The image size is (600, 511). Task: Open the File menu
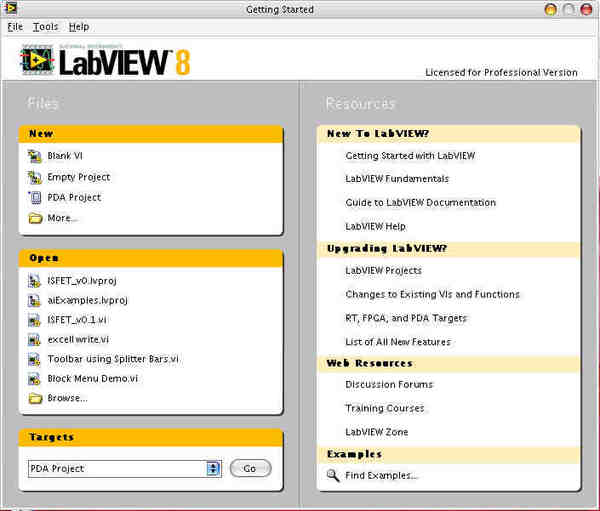pos(15,27)
